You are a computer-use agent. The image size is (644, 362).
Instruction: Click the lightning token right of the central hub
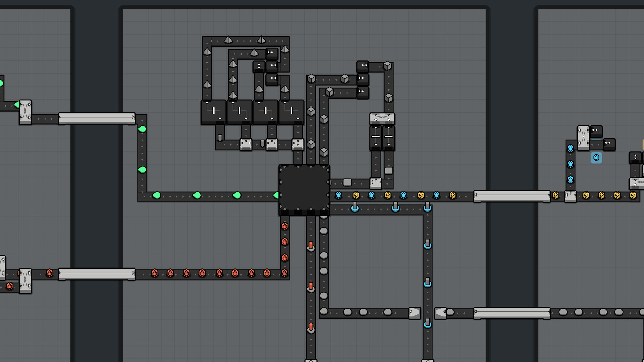coord(356,195)
